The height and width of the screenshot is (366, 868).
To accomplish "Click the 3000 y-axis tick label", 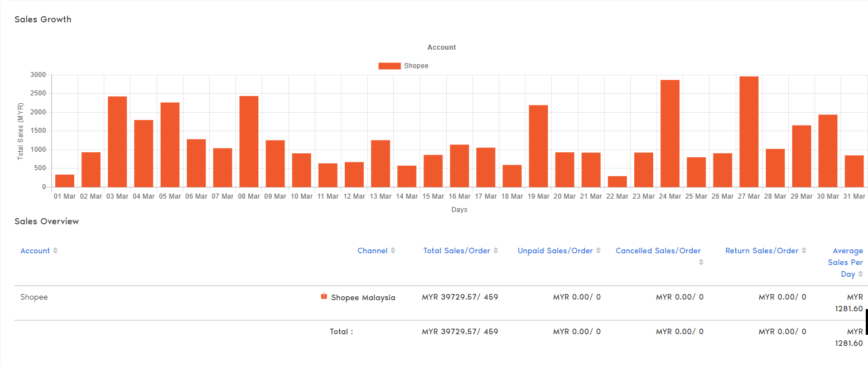I will 38,75.
